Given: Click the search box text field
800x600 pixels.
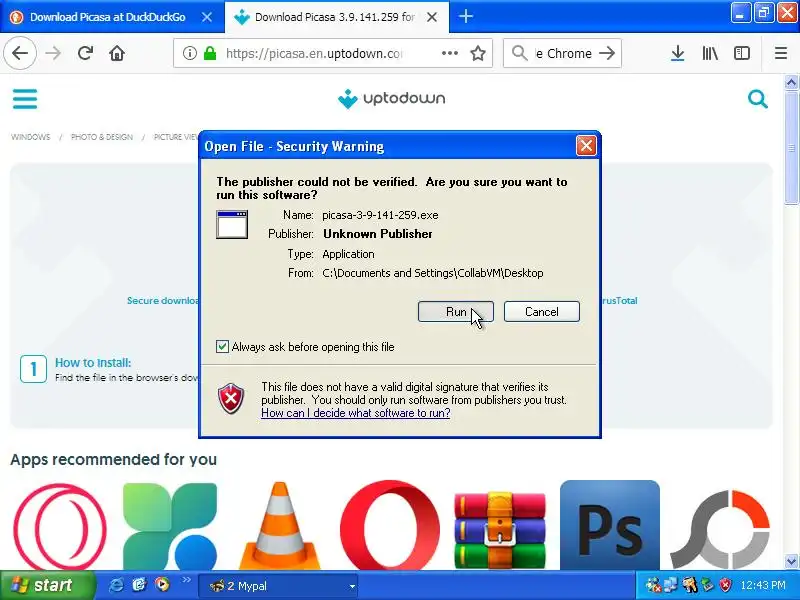Looking at the screenshot, I should click(564, 53).
